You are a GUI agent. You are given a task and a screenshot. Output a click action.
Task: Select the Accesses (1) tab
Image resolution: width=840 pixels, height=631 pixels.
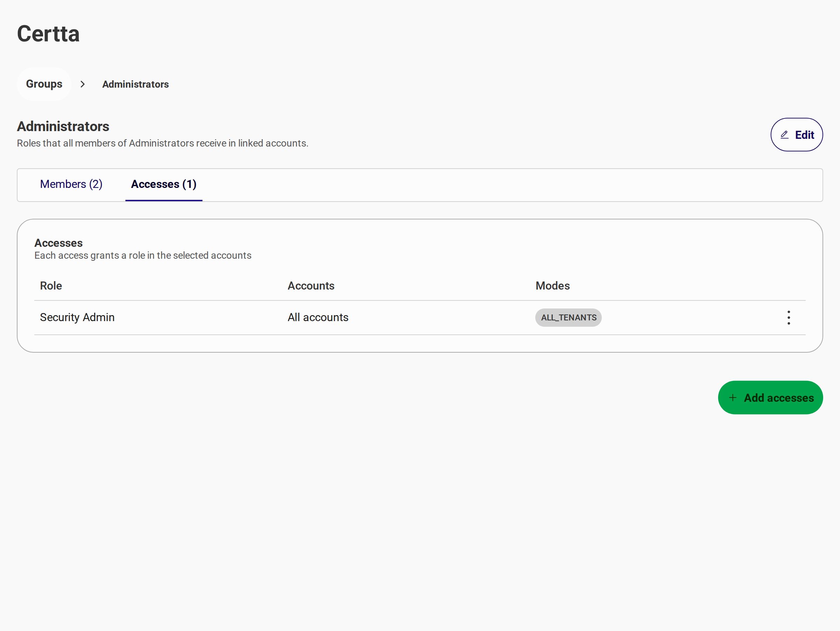[x=164, y=184]
